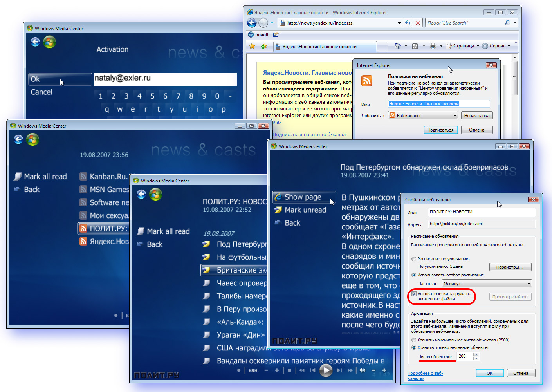552x392 pixels.
Task: Select Расписание по умолчанию radio button
Action: (x=414, y=259)
